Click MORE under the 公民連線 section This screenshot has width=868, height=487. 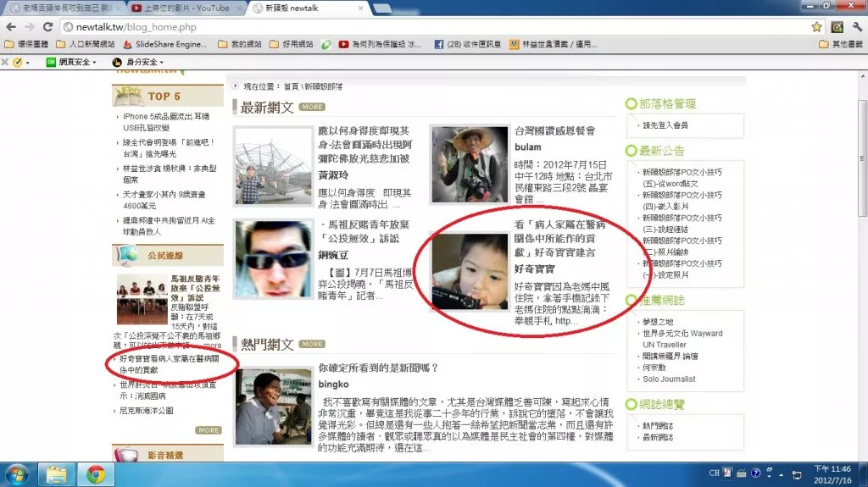tap(209, 430)
